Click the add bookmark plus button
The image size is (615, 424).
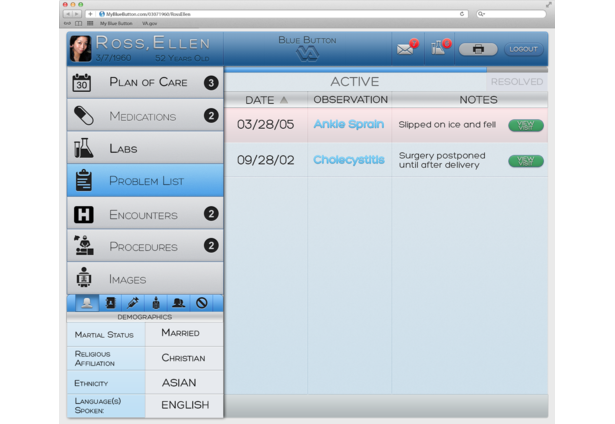(90, 14)
